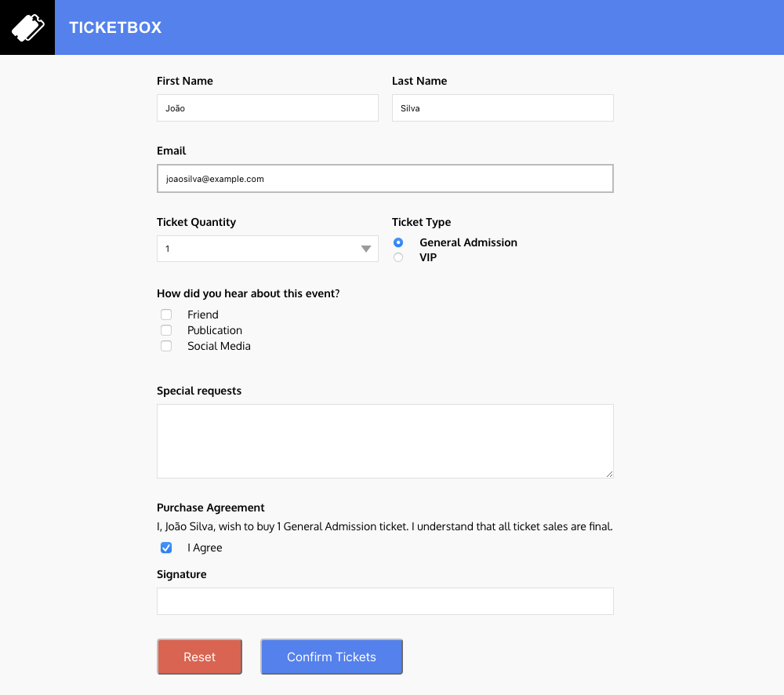Click the First Name input field
This screenshot has width=784, height=695.
[x=267, y=108]
